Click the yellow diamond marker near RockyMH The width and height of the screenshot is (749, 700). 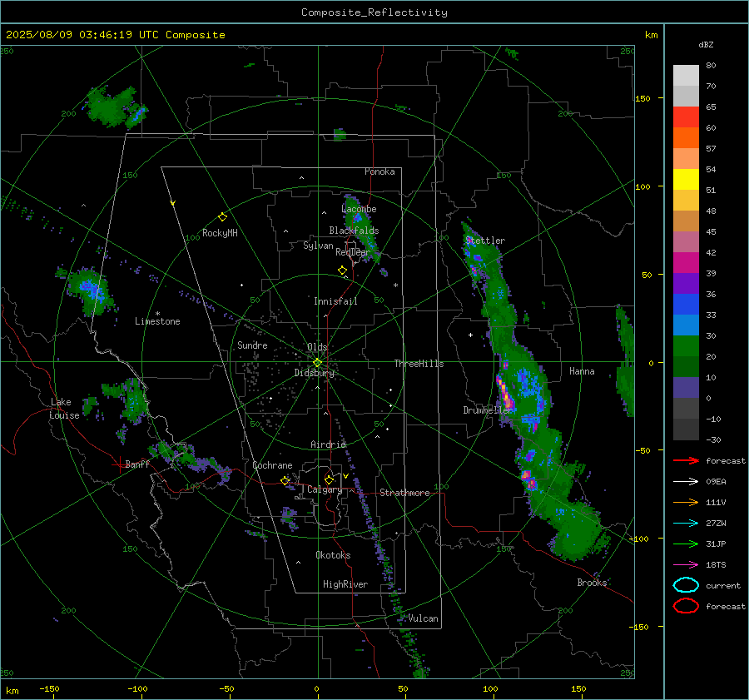point(222,217)
